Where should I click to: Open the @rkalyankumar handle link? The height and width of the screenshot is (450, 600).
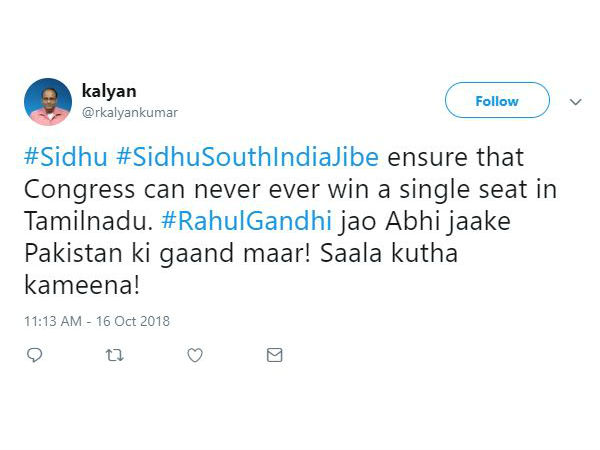tap(131, 113)
